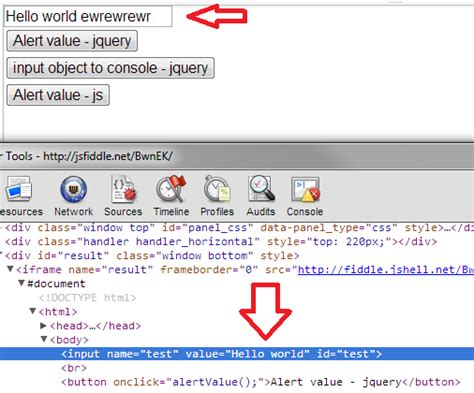Collapse the iframe result node
Image resolution: width=474 pixels, height=393 pixels.
[10, 269]
